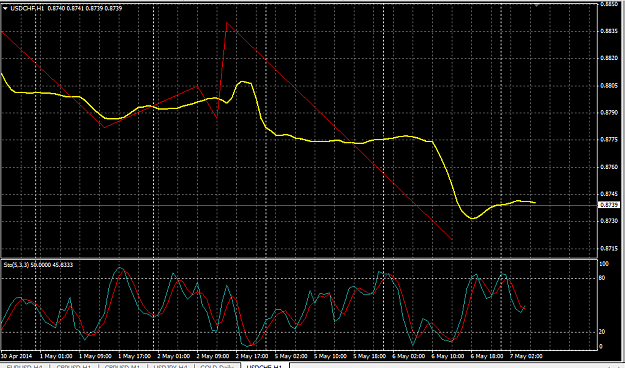Click the USDCHF,H1 chart title label
The height and width of the screenshot is (368, 625).
[27, 8]
